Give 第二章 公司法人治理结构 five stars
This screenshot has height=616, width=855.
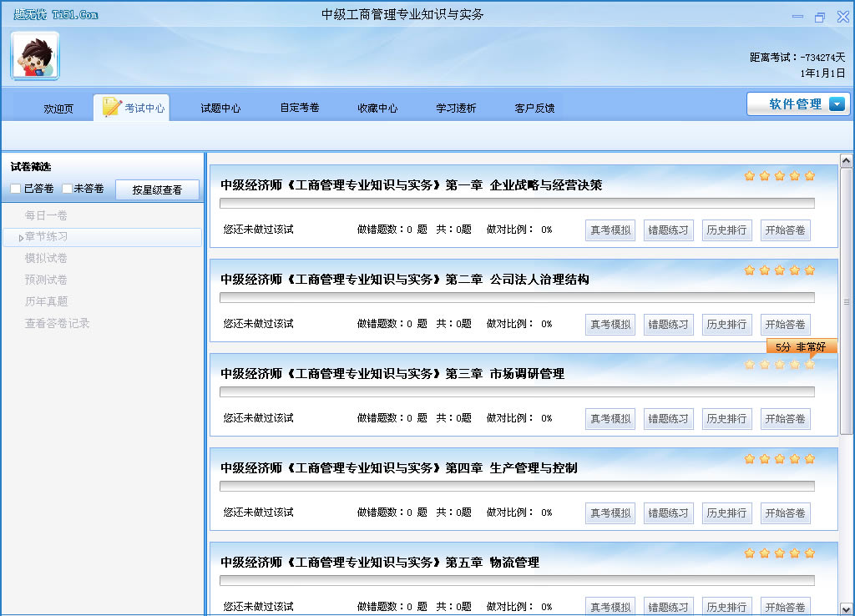click(x=809, y=270)
